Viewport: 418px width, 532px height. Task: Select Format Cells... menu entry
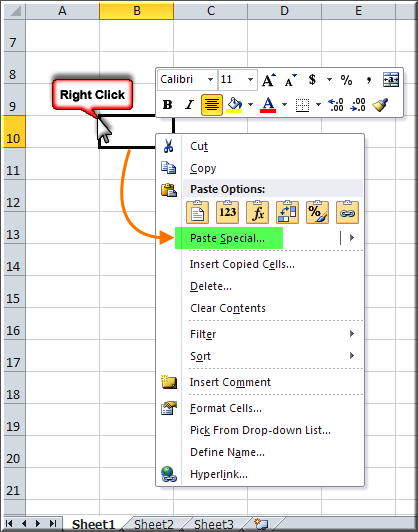click(226, 408)
